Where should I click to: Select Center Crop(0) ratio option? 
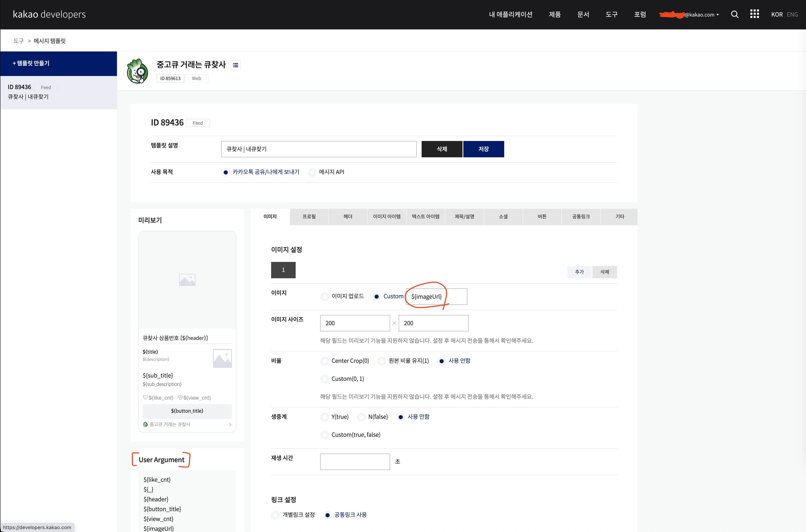click(325, 361)
